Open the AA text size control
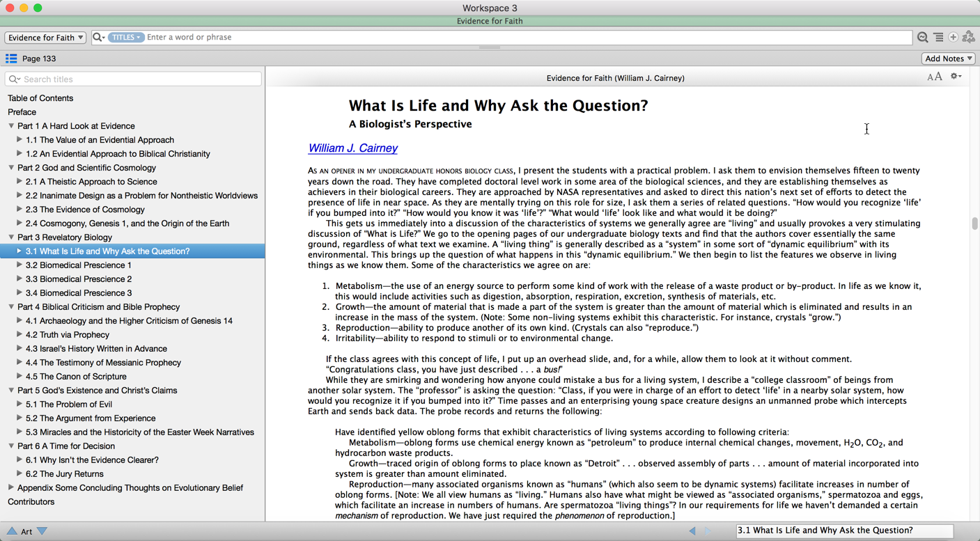The height and width of the screenshot is (541, 980). tap(935, 77)
